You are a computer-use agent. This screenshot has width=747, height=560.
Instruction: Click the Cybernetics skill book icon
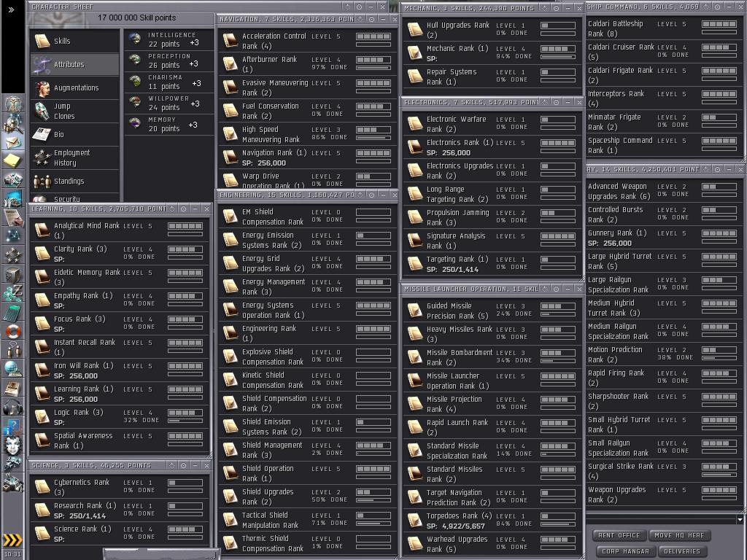click(x=42, y=486)
